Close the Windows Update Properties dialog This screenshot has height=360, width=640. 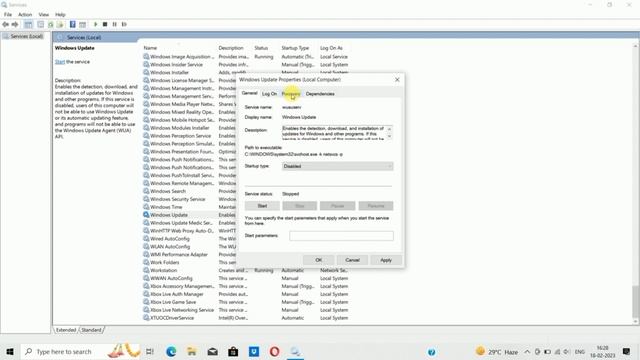[397, 80]
